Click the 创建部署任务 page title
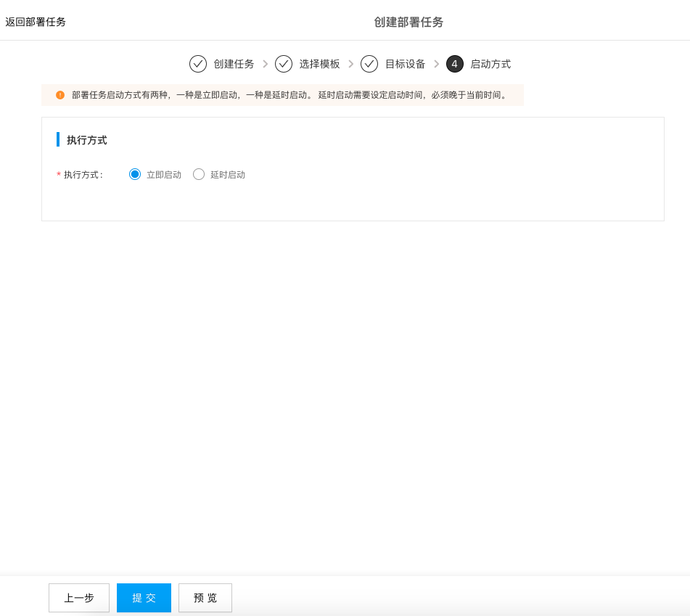Viewport: 690px width, 616px height. point(408,22)
